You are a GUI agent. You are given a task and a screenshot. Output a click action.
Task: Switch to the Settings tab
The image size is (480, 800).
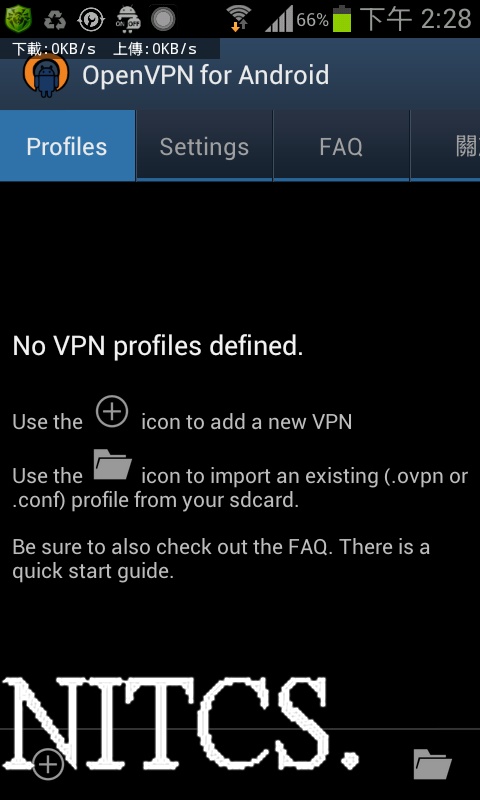click(x=204, y=146)
